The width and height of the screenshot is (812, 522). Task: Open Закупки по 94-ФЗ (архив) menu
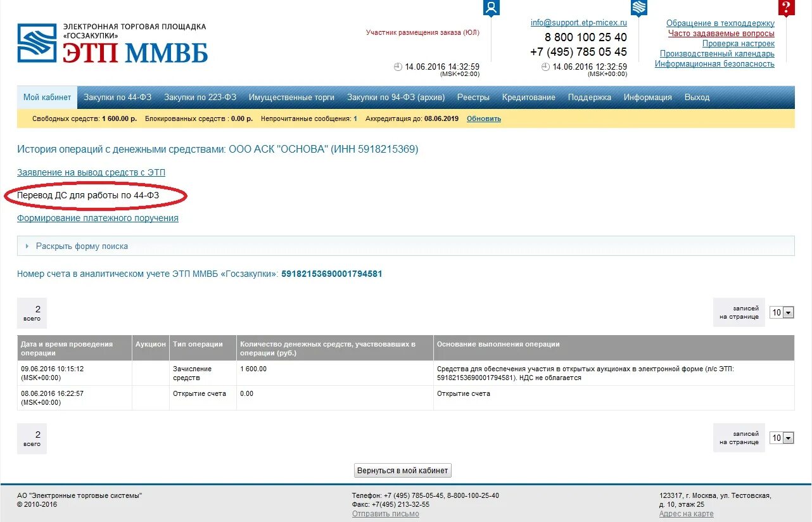tap(396, 98)
